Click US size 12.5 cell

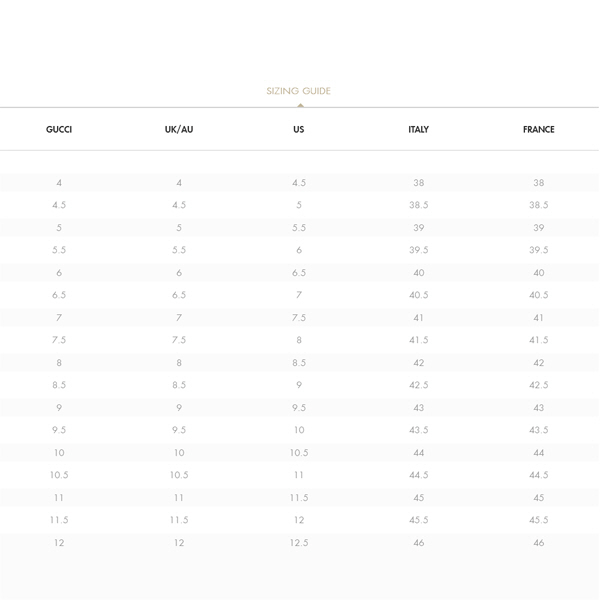click(299, 543)
